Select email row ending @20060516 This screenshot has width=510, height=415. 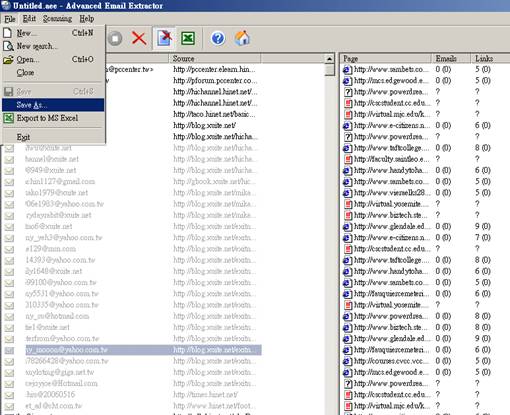pos(50,394)
